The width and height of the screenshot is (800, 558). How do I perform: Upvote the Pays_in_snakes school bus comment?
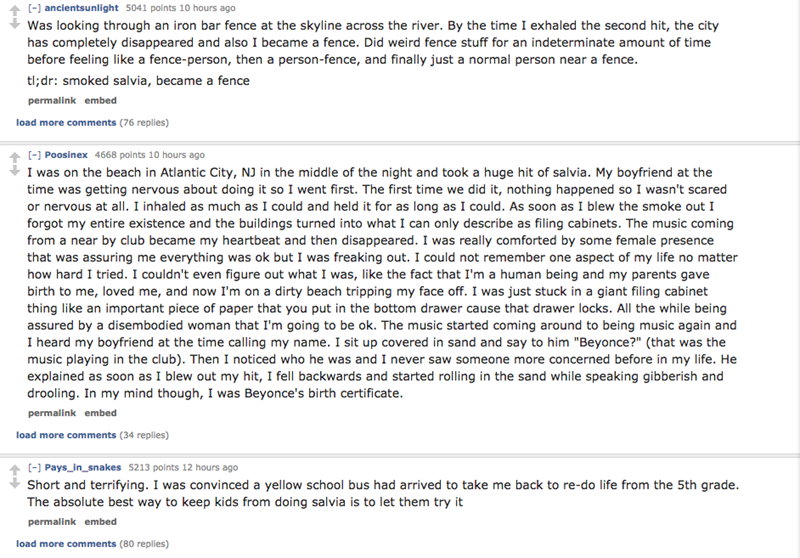8,467
